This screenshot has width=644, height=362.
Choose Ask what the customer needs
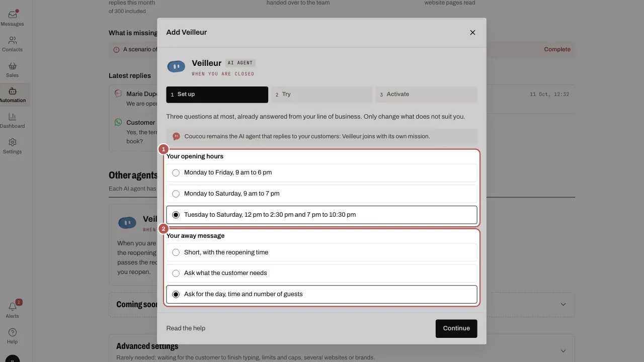click(321, 273)
